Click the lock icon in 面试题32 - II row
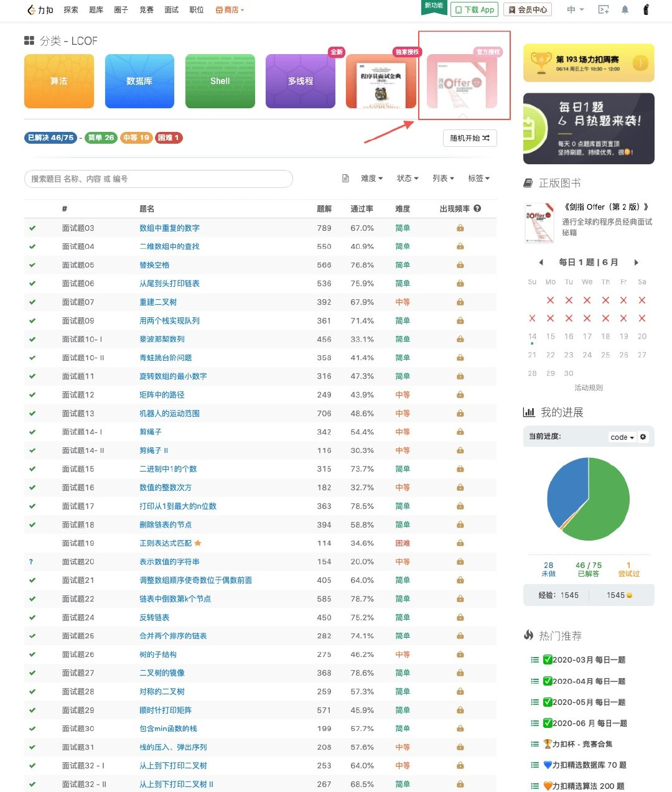672x792 pixels. (460, 785)
